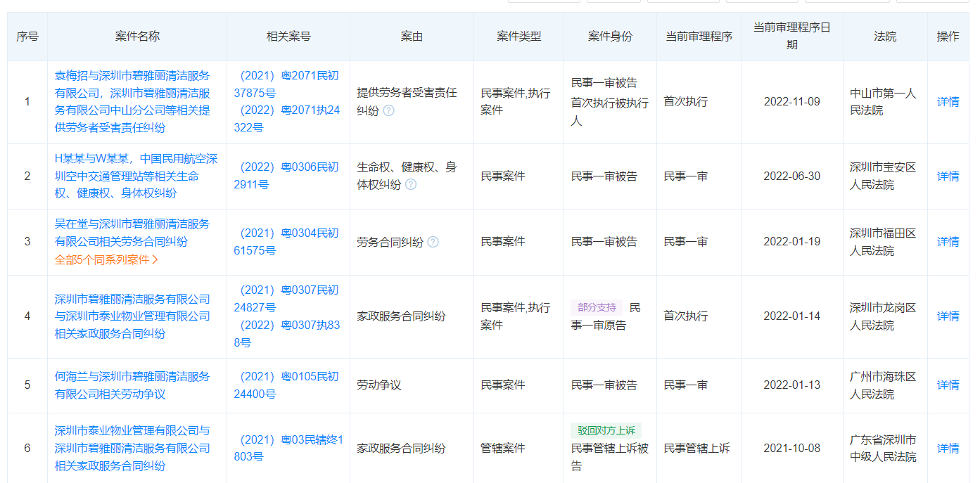Click the 案件名称 column header
The width and height of the screenshot is (980, 483).
(x=136, y=36)
